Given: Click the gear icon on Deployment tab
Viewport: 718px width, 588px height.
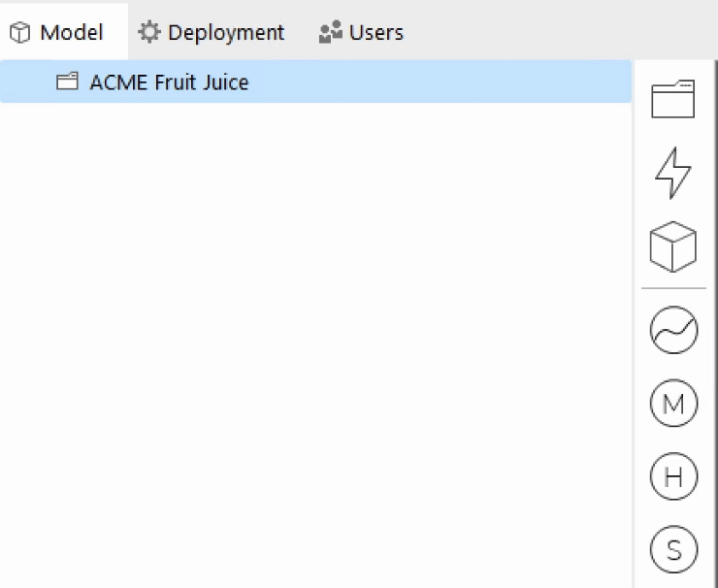Looking at the screenshot, I should (149, 32).
